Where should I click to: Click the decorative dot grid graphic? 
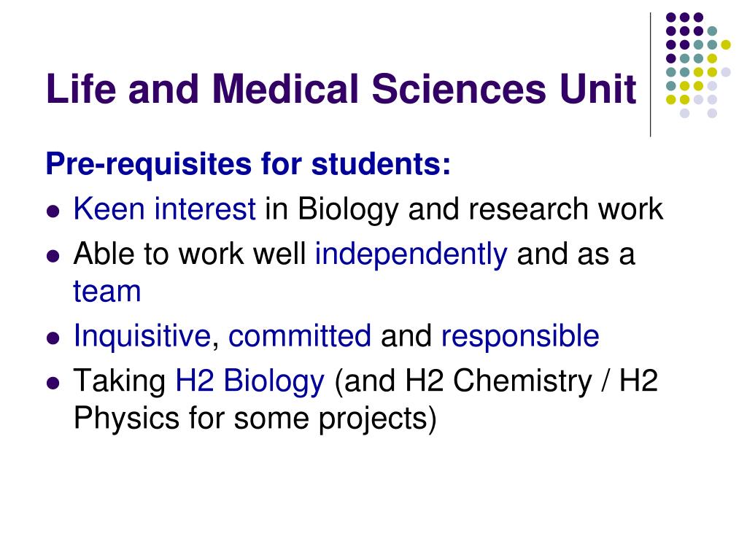[x=698, y=65]
